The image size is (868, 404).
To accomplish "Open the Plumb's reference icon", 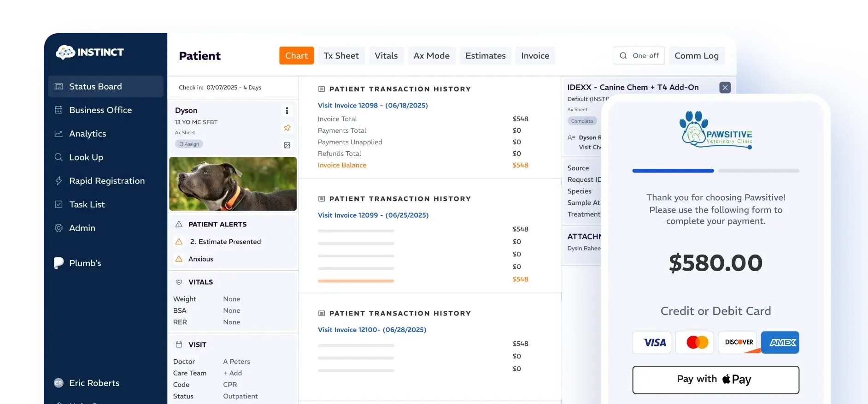I will [59, 263].
